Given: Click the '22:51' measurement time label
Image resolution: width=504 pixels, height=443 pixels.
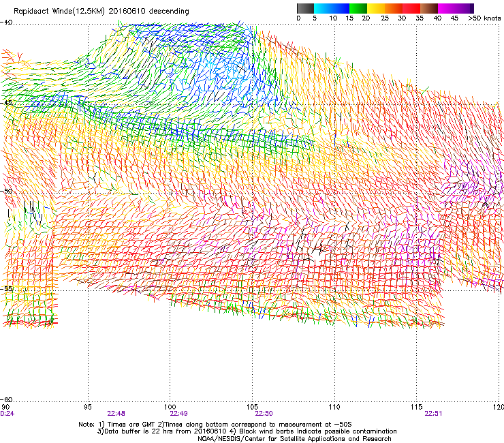Looking at the screenshot, I should coord(433,414).
